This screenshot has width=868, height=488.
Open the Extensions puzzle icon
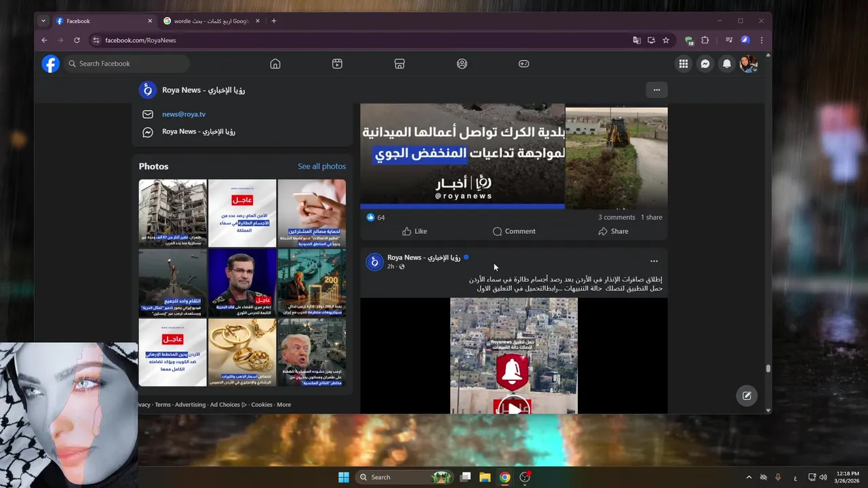[x=705, y=40]
